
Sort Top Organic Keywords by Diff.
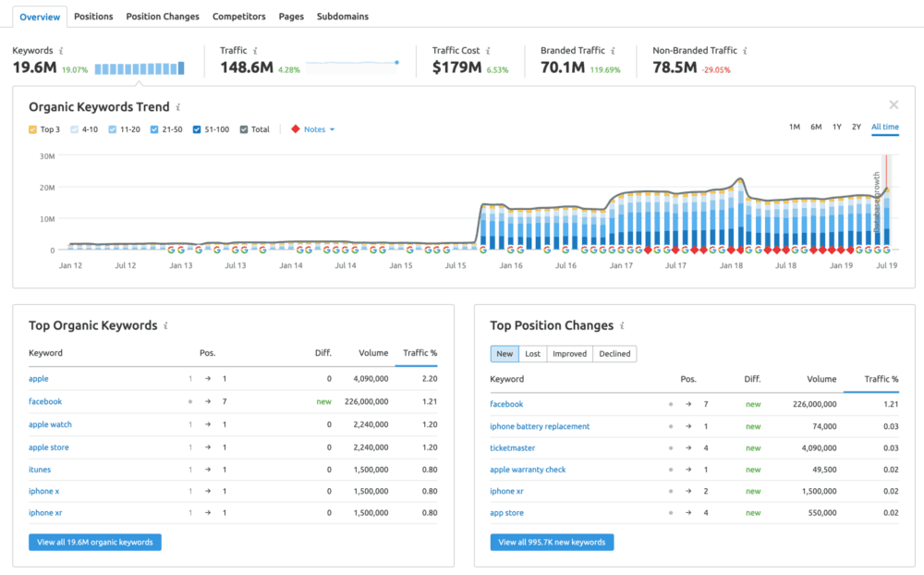tap(322, 353)
